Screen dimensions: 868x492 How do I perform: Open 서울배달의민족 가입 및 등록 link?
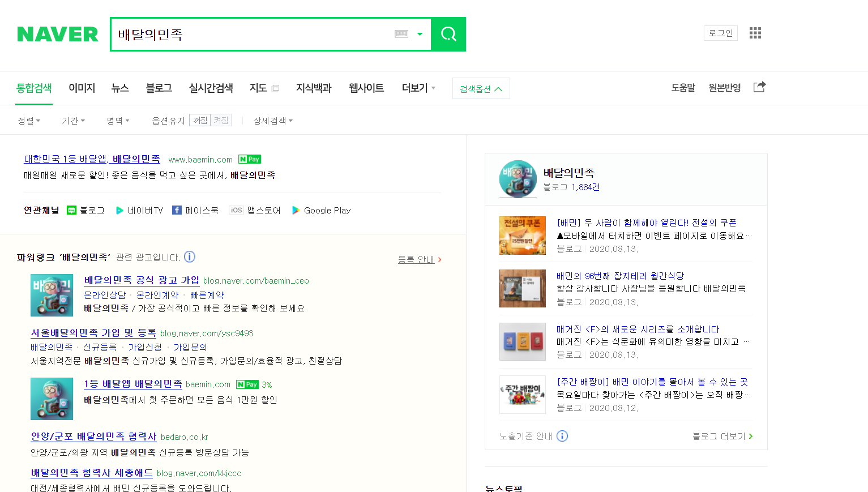(93, 333)
